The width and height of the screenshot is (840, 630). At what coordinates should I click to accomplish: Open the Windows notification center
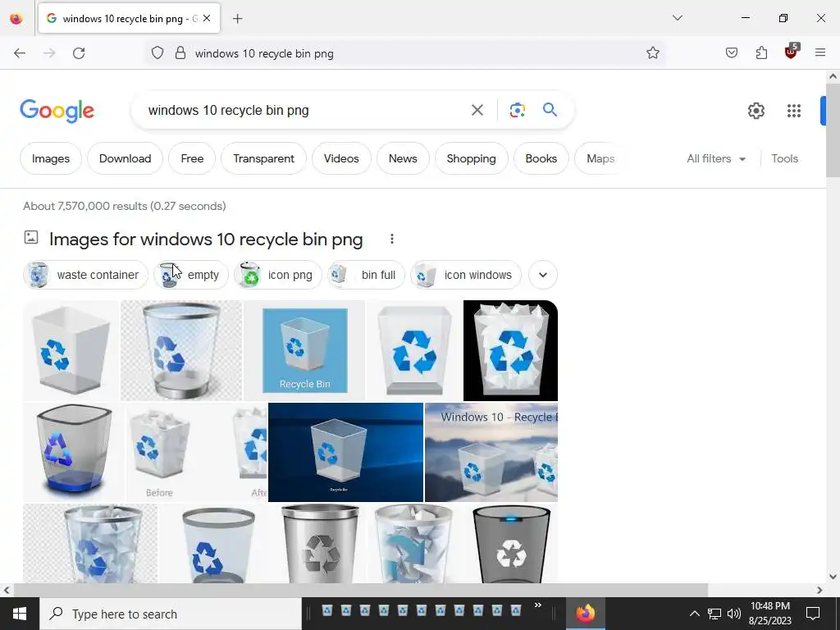(x=813, y=614)
